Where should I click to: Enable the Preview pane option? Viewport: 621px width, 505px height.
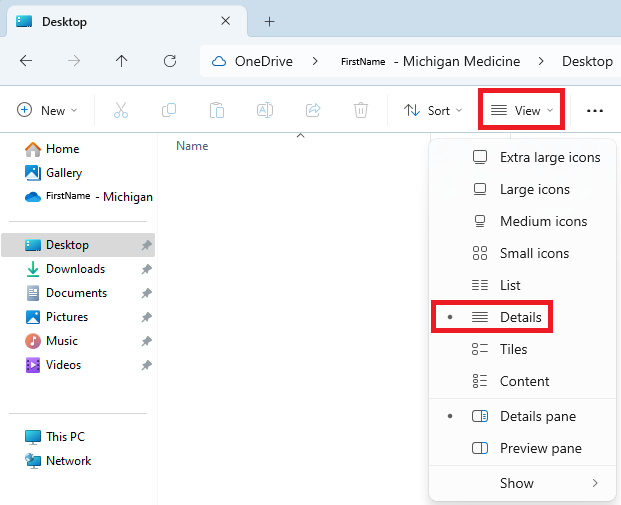(x=540, y=448)
